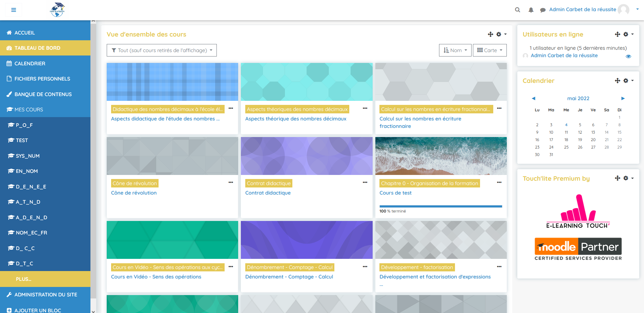Image resolution: width=644 pixels, height=313 pixels.
Task: Expand Mes cours in the sidebar
Action: point(45,110)
